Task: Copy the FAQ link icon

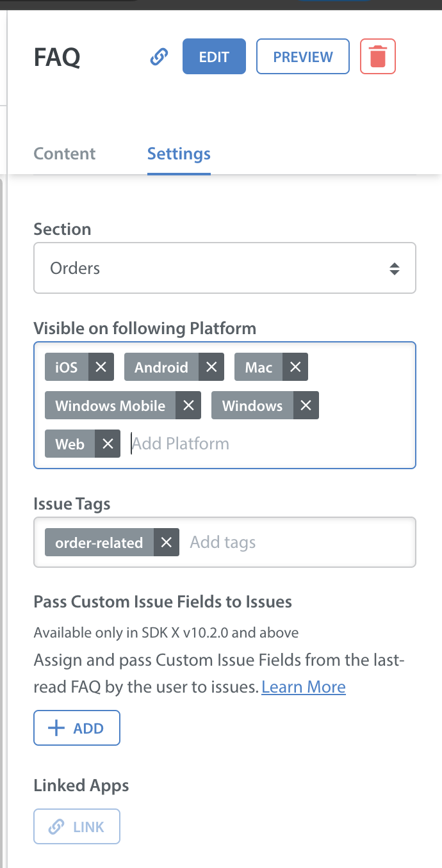Action: (159, 57)
